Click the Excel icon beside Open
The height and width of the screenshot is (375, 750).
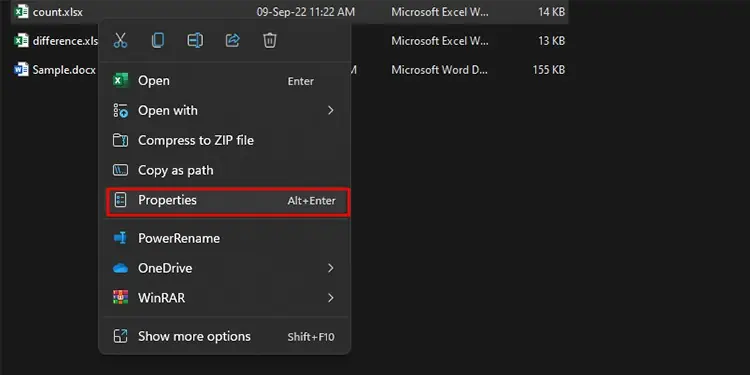point(121,80)
